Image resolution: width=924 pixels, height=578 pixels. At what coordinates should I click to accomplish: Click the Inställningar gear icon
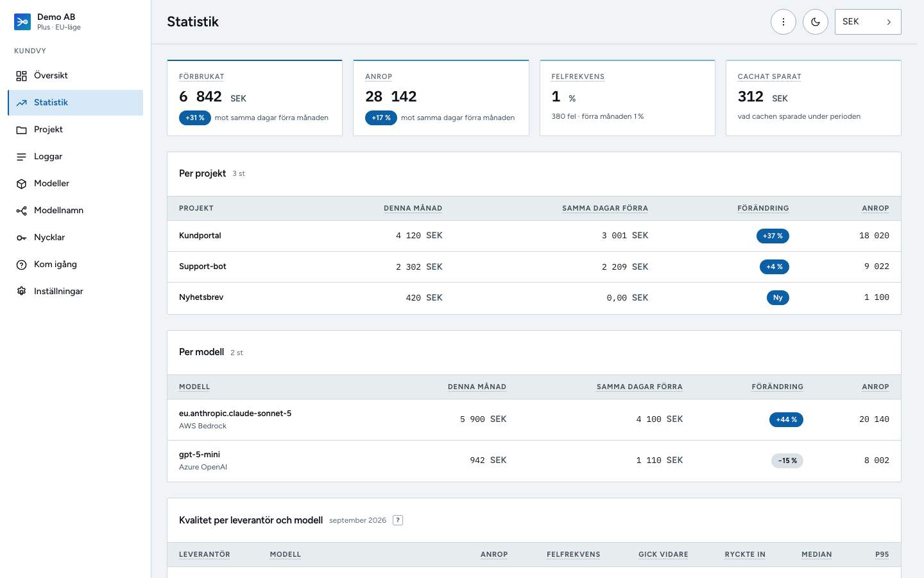tap(22, 292)
